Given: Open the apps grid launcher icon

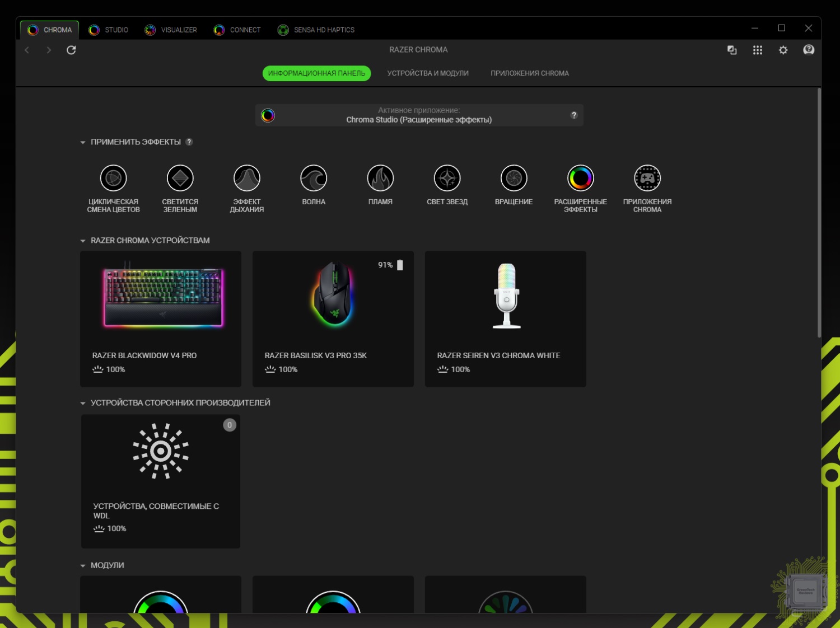Looking at the screenshot, I should click(x=757, y=50).
